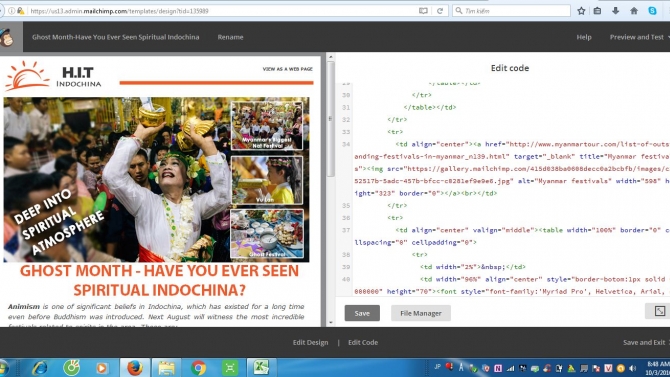Switch to the Edit Code tab
The height and width of the screenshot is (377, 670).
point(363,342)
